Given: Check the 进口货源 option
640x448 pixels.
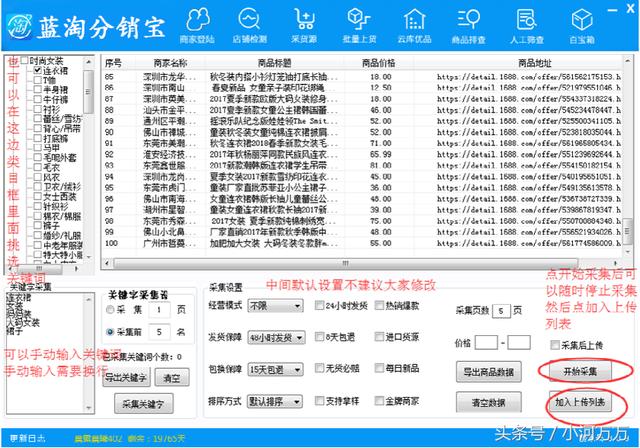Looking at the screenshot, I should (379, 337).
